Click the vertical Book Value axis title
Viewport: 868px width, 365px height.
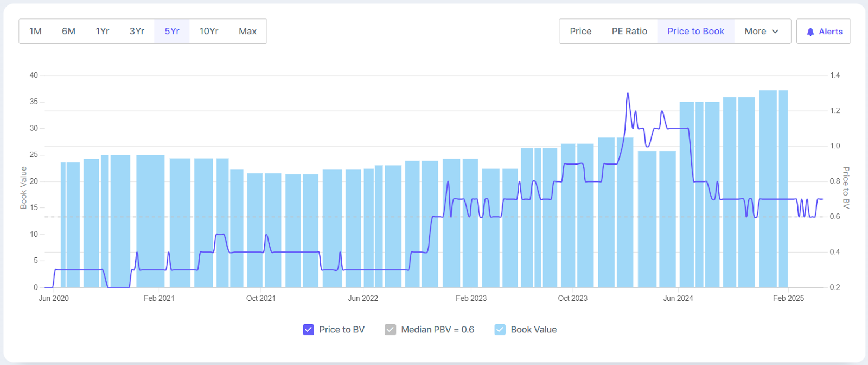[x=23, y=188]
